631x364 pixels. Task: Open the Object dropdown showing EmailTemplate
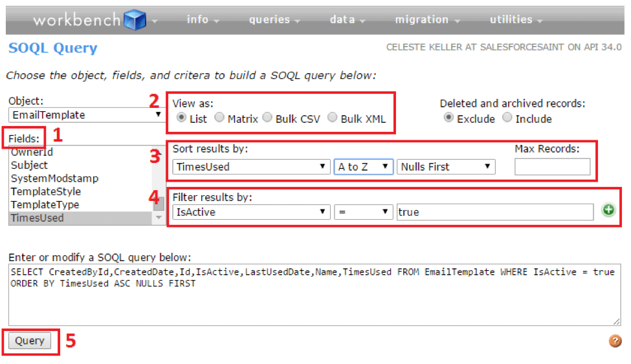coord(87,115)
